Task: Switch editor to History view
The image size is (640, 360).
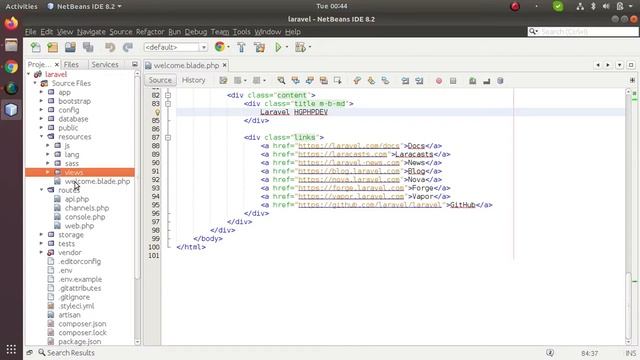Action: (x=193, y=80)
